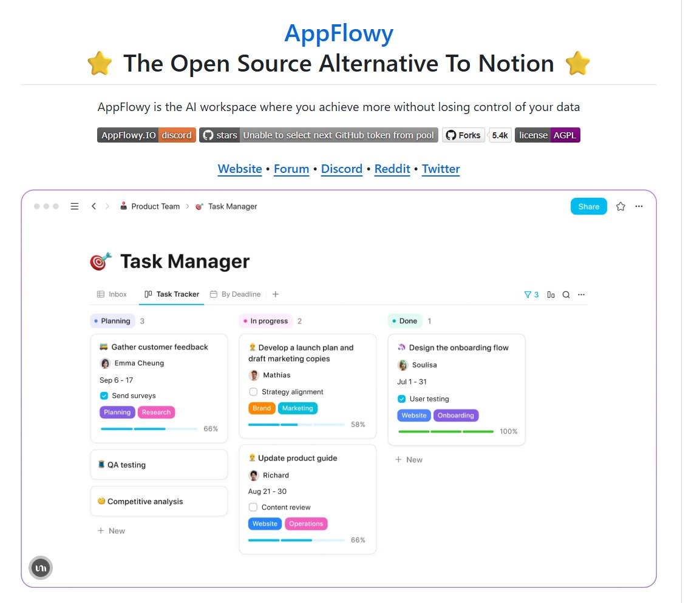Open the Twitter link
Viewport: 700px width, 603px height.
tap(441, 169)
